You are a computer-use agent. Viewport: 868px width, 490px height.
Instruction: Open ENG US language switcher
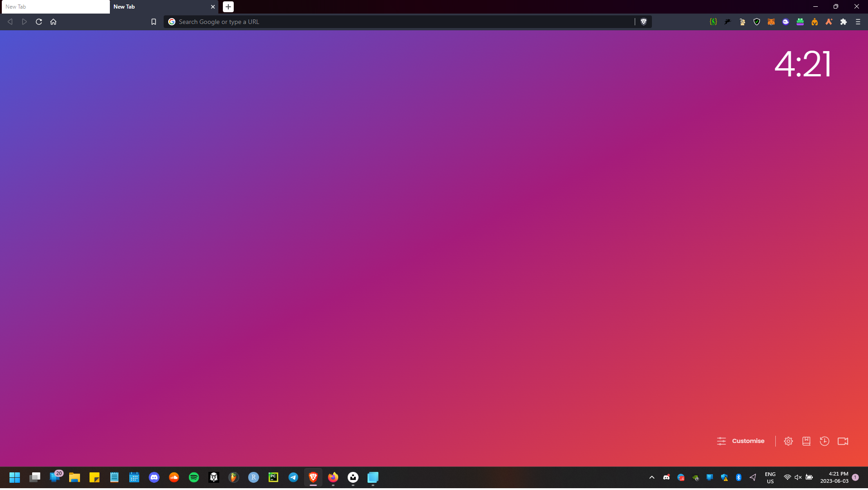pyautogui.click(x=770, y=477)
